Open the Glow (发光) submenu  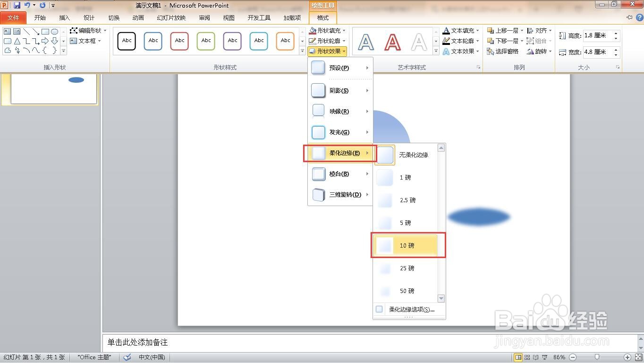tap(340, 132)
